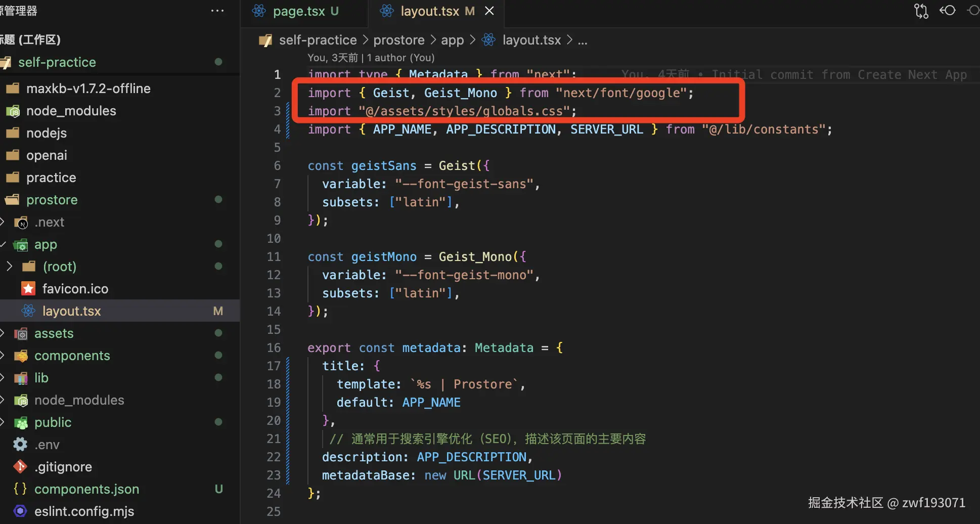The image size is (980, 524).
Task: Click the React icon on page.tsx tab
Action: [259, 11]
